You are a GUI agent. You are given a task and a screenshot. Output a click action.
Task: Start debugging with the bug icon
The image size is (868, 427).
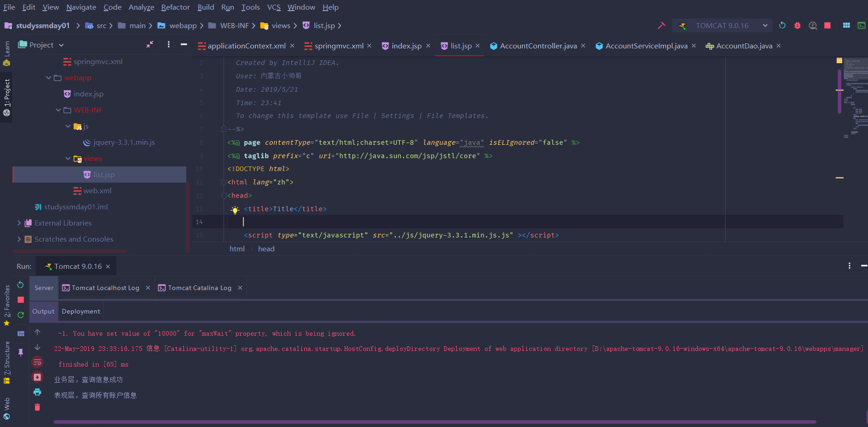pyautogui.click(x=797, y=25)
